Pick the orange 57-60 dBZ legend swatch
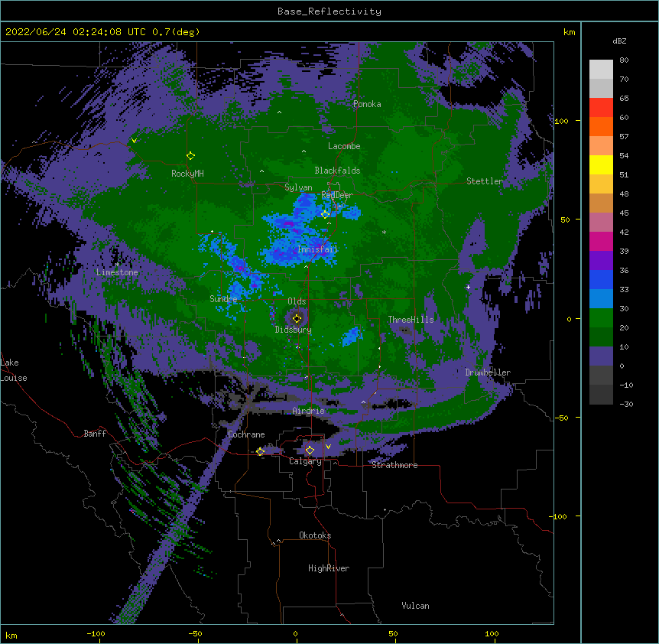The image size is (659, 644). [601, 126]
